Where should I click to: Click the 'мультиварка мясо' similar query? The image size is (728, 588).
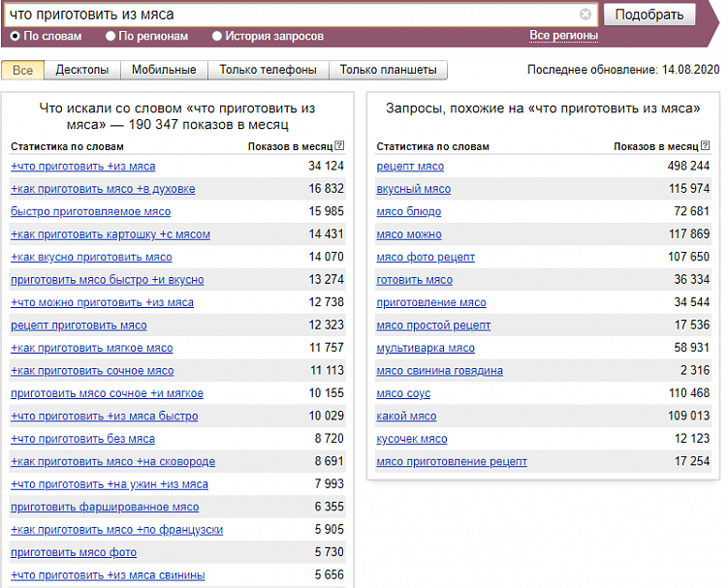pyautogui.click(x=426, y=348)
